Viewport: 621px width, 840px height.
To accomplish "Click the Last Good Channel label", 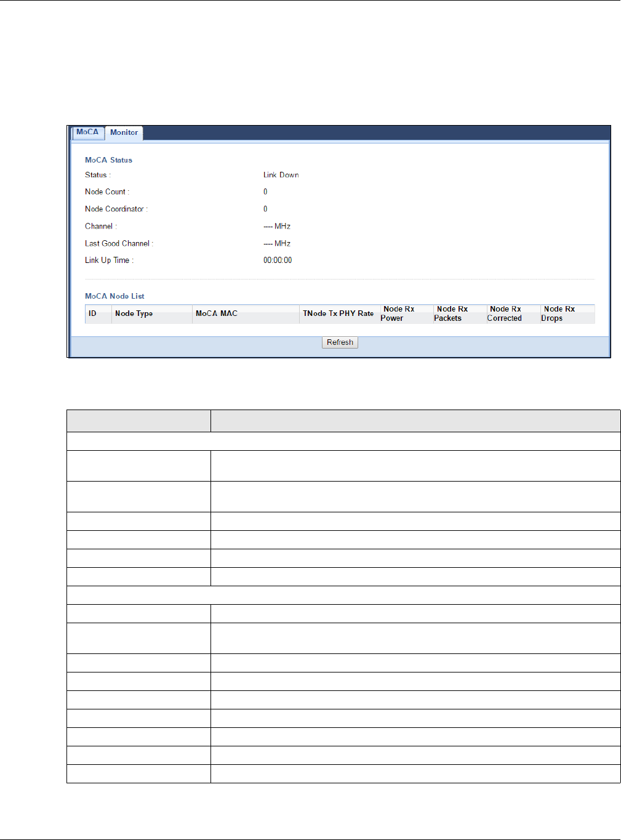I will (x=119, y=244).
